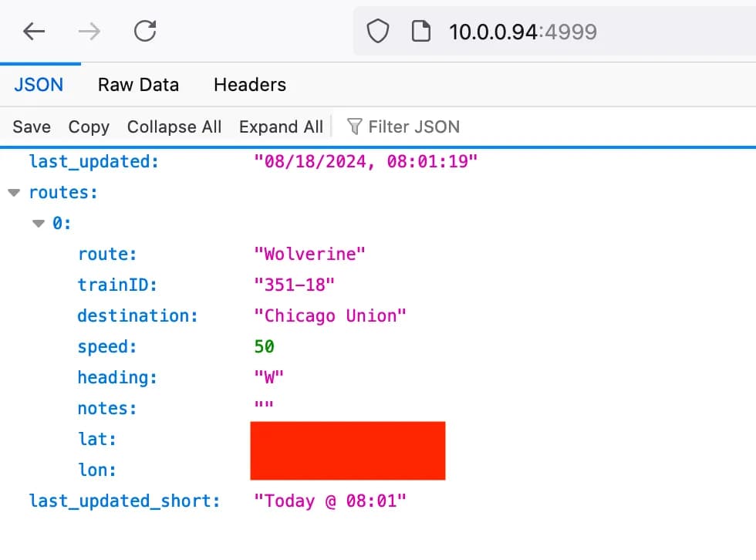The image size is (756, 560).
Task: Click the 0: index label
Action: click(x=62, y=224)
